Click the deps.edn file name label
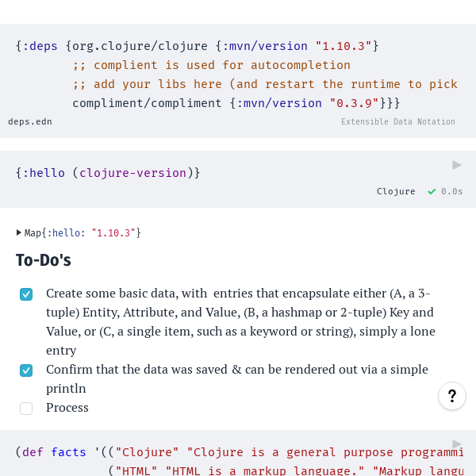Image resolution: width=476 pixels, height=476 pixels. tap(30, 121)
